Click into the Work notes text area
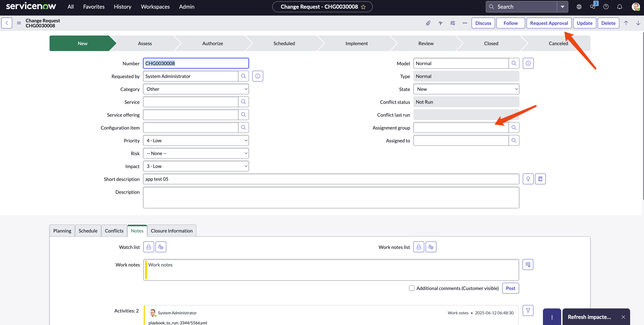The image size is (644, 325). (x=331, y=270)
